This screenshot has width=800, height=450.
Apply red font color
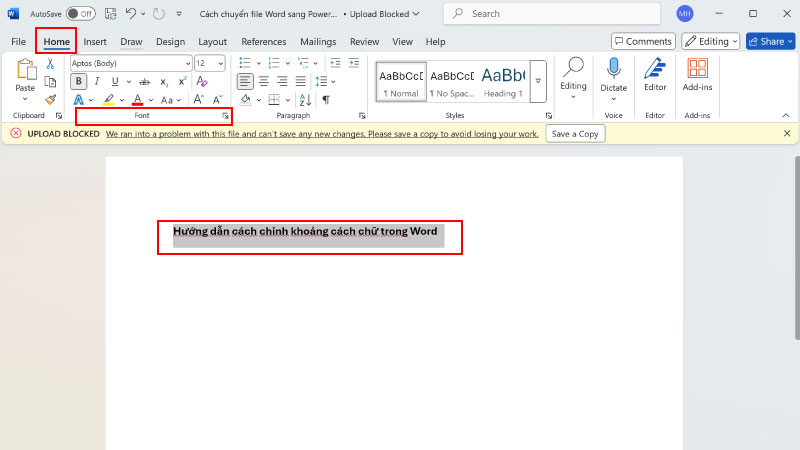coord(137,99)
